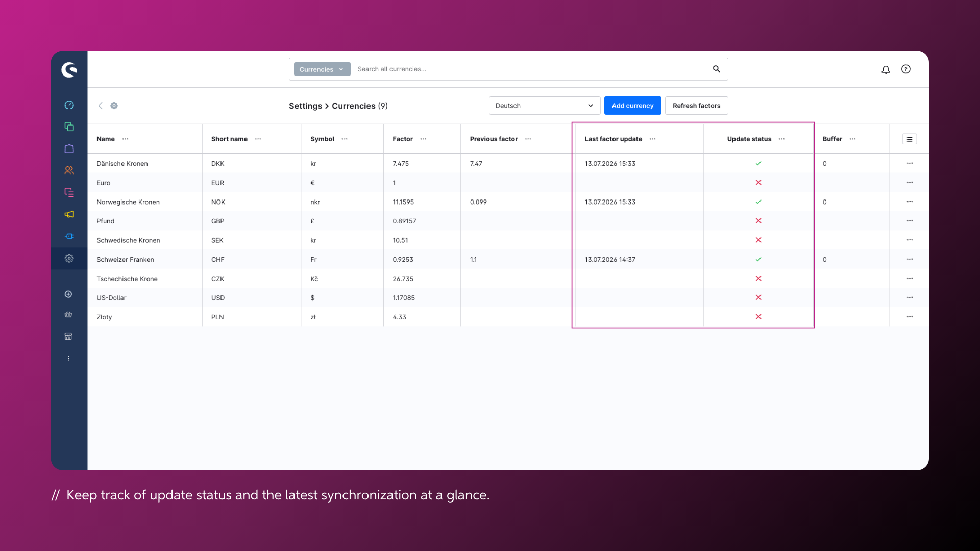The height and width of the screenshot is (551, 980).
Task: Open the Currencies search scope dropdown
Action: pyautogui.click(x=322, y=69)
